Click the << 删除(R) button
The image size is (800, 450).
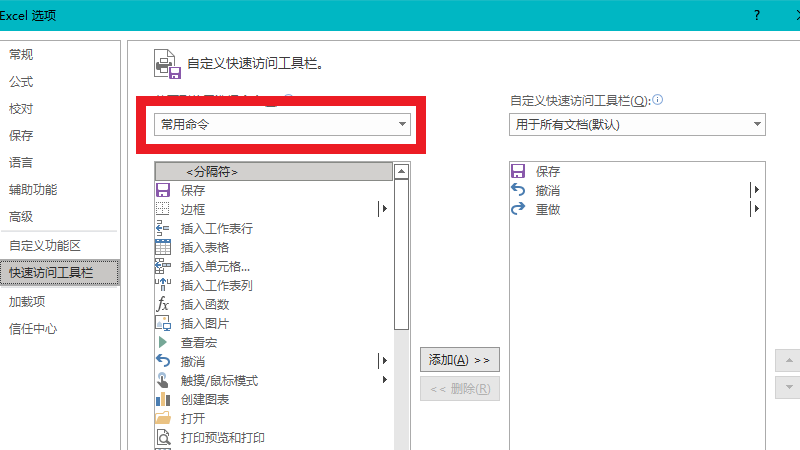point(460,389)
